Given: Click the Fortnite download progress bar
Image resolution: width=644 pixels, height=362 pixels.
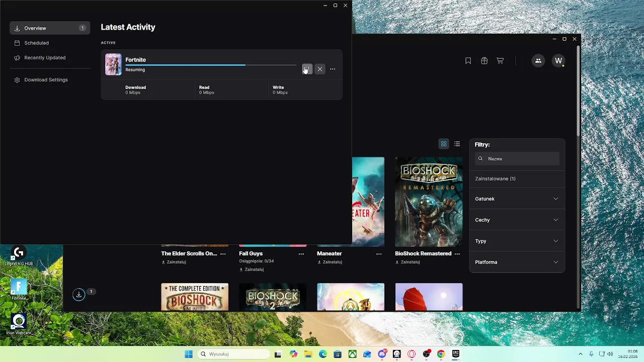Looking at the screenshot, I should point(211,65).
